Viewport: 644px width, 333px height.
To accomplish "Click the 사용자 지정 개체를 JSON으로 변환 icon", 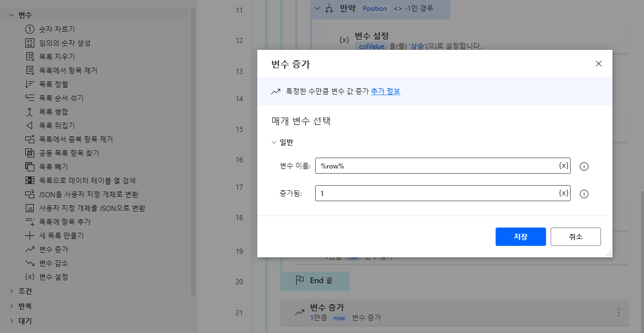I will tap(30, 208).
